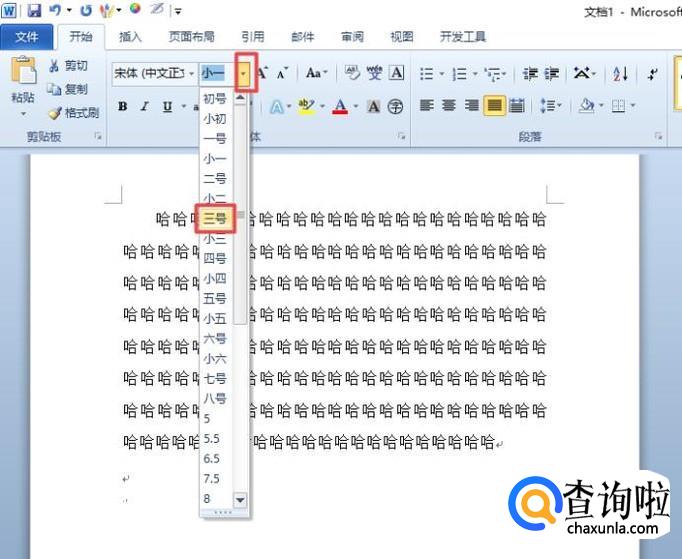This screenshot has height=559, width=682.
Task: Toggle Bold formatting
Action: 123,107
